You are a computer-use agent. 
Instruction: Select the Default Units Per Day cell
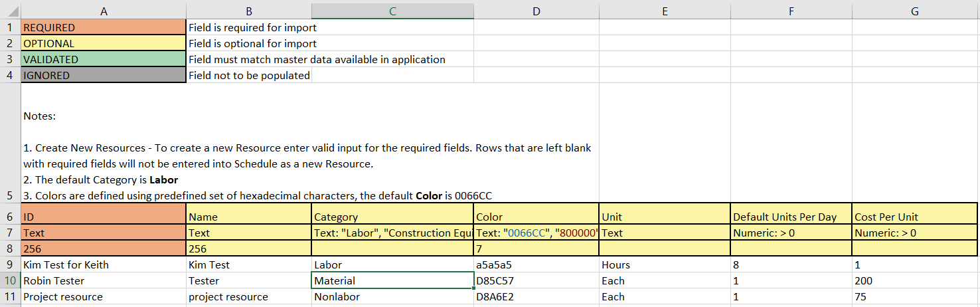click(791, 217)
